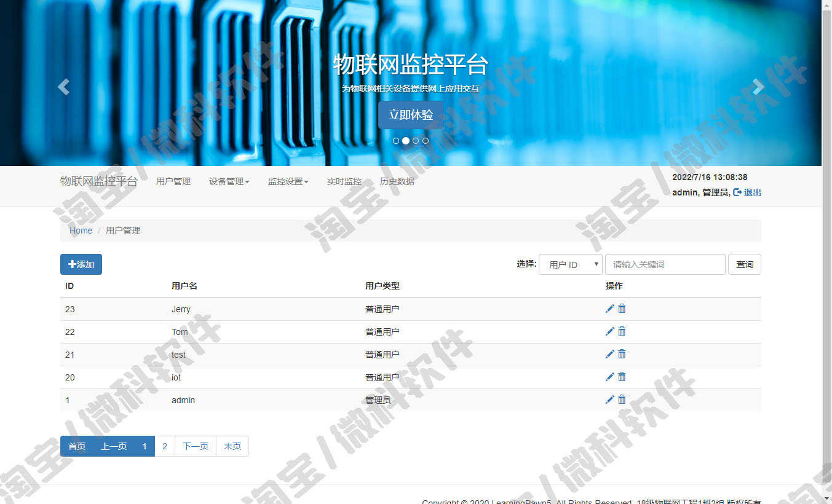
Task: Select the fourth carousel indicator dot
Action: click(x=426, y=141)
